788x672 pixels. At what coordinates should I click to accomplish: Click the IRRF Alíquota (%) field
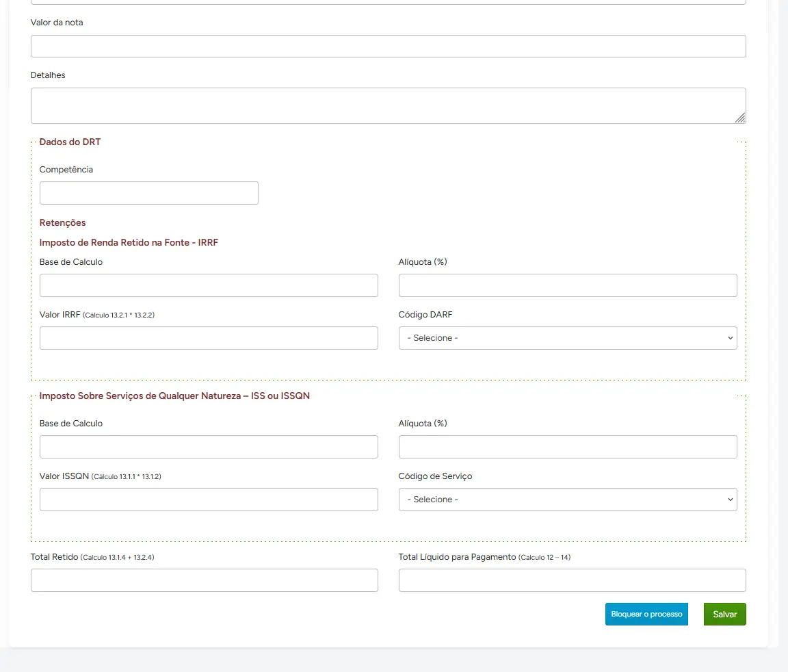tap(568, 285)
